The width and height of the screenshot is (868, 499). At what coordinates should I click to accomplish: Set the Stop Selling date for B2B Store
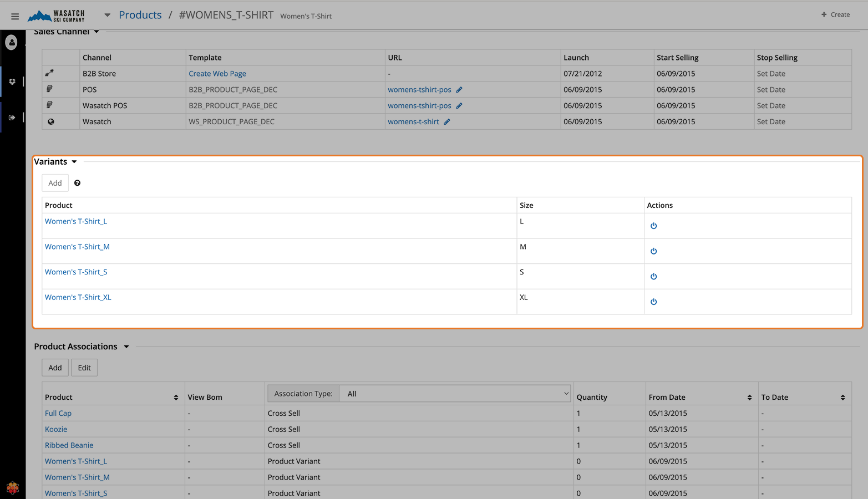771,74
